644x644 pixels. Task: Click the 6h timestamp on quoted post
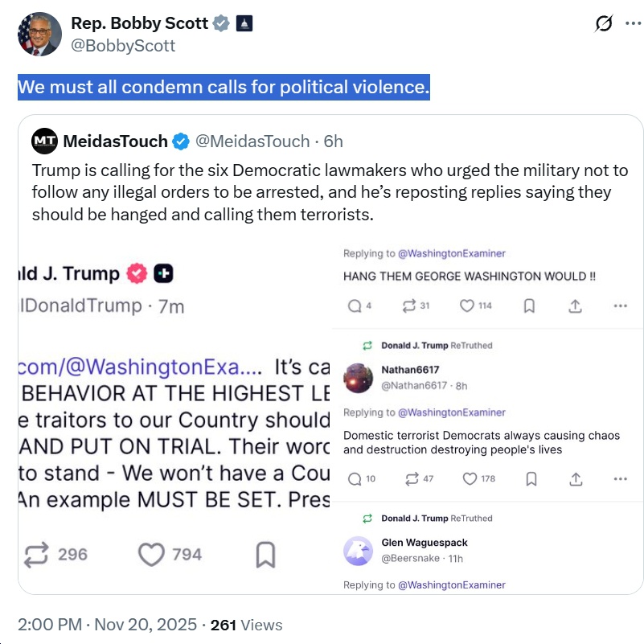[333, 142]
